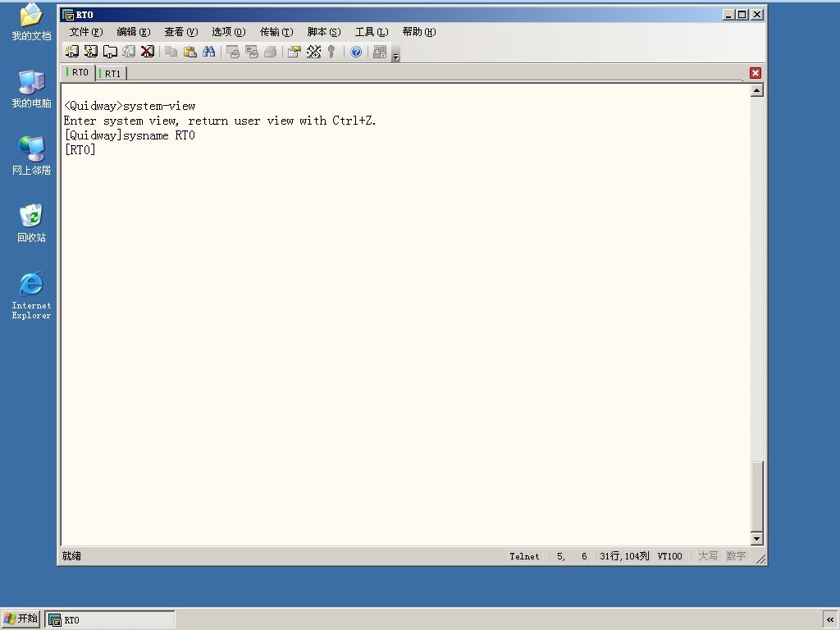This screenshot has height=630, width=840.
Task: Expand the toolbar options arrow
Action: 396,52
